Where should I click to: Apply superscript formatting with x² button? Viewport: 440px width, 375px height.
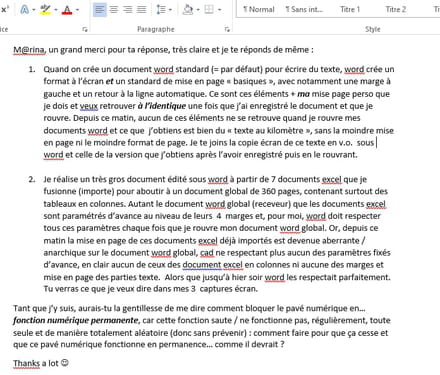(x=4, y=9)
